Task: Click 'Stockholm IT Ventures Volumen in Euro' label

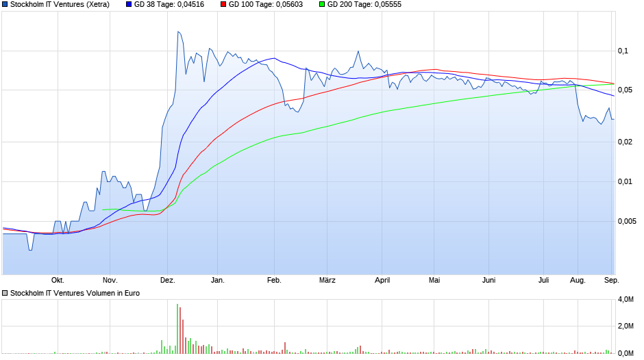Action: pos(75,293)
